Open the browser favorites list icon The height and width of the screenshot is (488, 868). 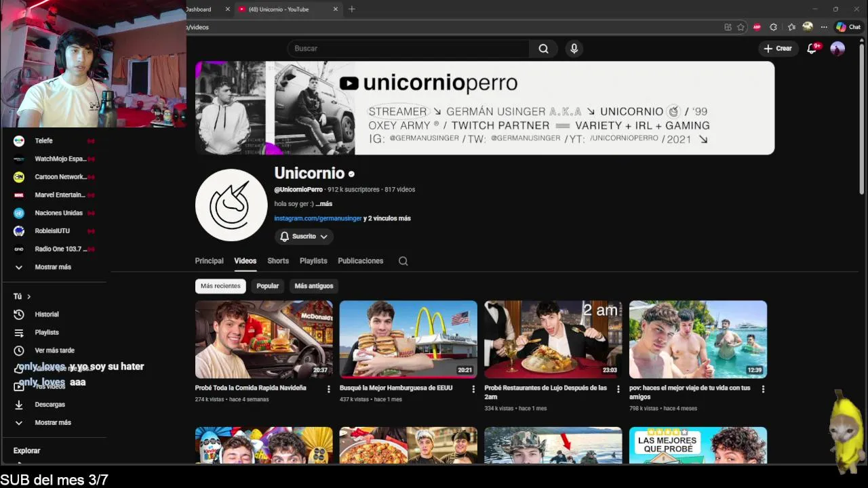pos(791,27)
